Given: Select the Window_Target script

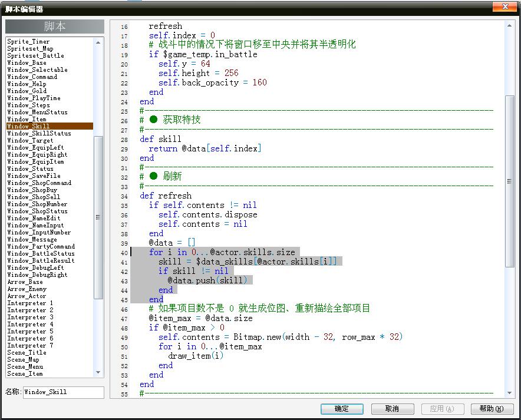Looking at the screenshot, I should point(30,140).
